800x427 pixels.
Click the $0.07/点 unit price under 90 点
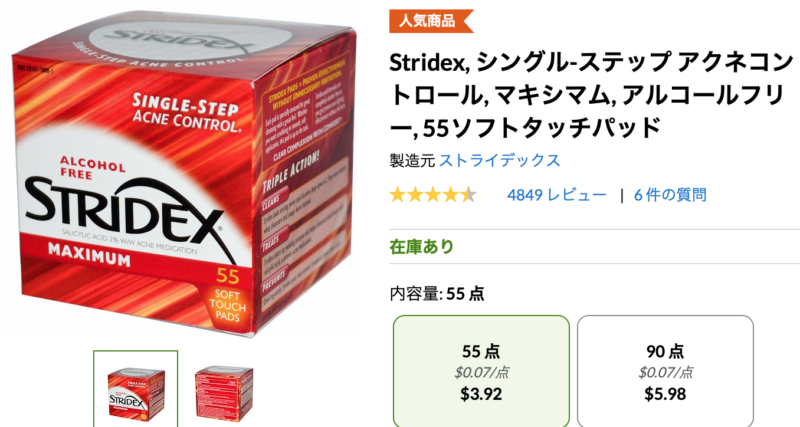point(665,372)
